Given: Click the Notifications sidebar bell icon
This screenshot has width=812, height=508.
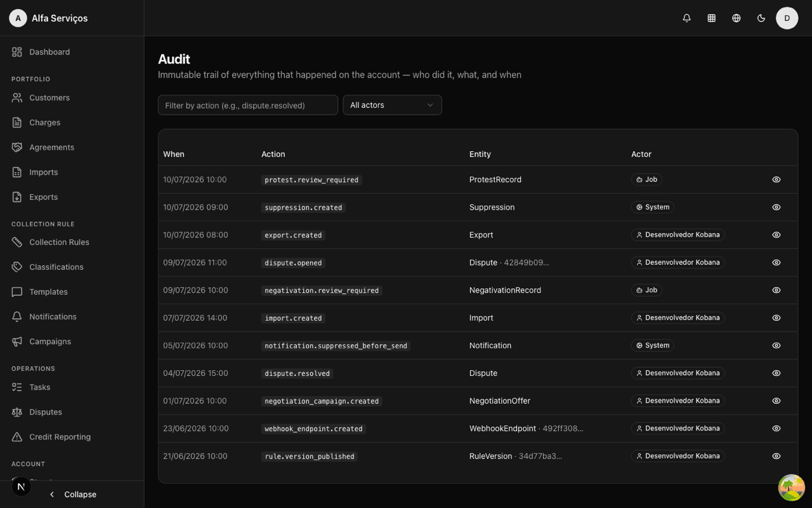Looking at the screenshot, I should (17, 317).
